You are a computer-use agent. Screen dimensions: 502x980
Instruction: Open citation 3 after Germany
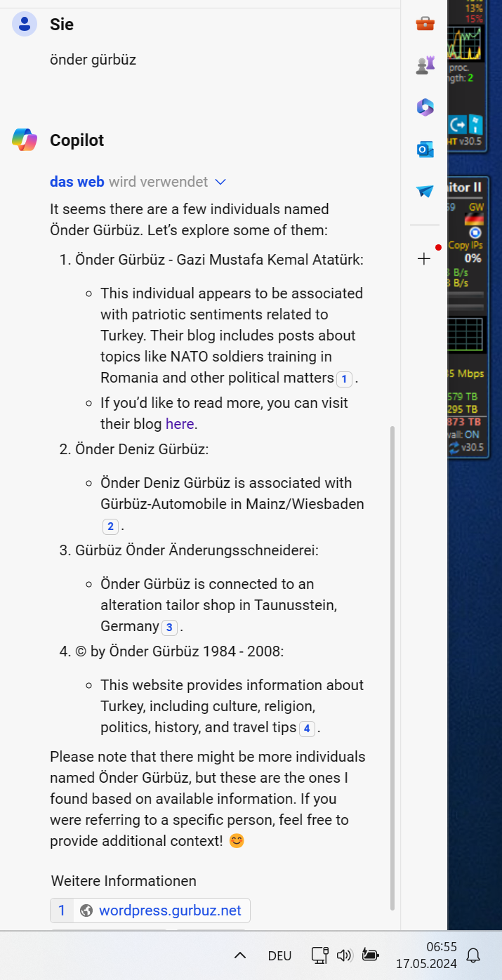(169, 628)
